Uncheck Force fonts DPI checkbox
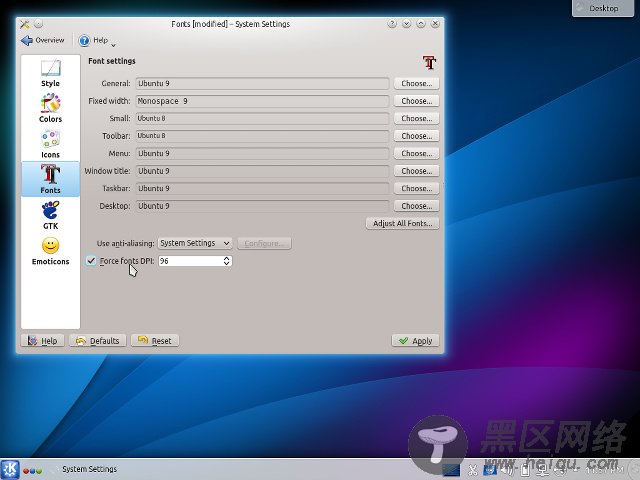Image resolution: width=640 pixels, height=480 pixels. coord(91,260)
